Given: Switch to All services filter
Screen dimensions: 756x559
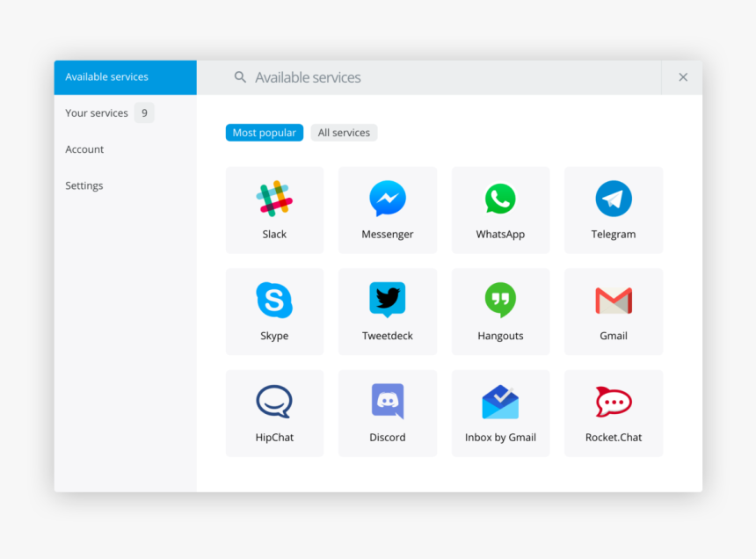Looking at the screenshot, I should click(344, 133).
